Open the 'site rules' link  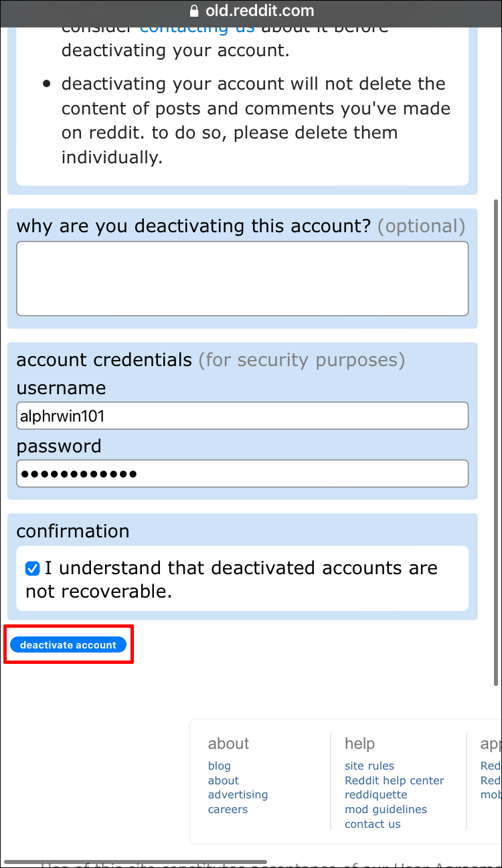[x=369, y=766]
